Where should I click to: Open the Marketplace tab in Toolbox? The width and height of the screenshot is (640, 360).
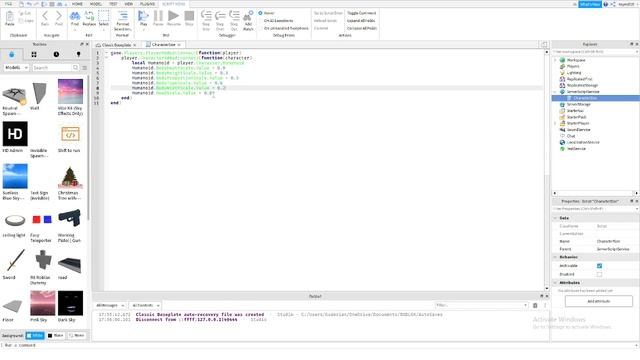click(x=11, y=54)
